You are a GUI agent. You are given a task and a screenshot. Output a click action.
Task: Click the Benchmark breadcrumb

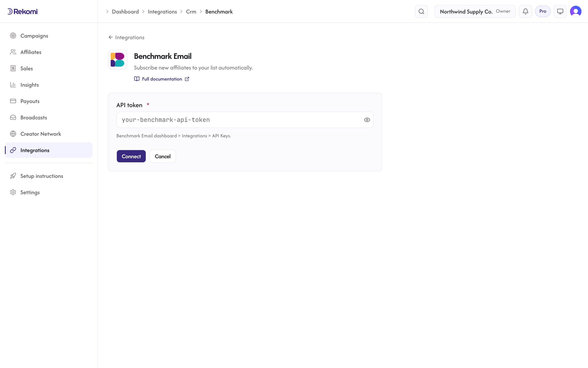(219, 12)
